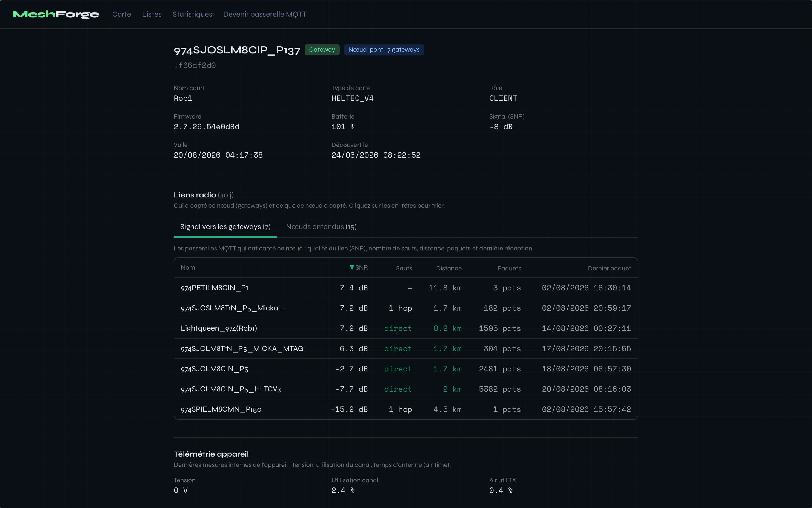Click distance cell 4.5 km
Viewport: 812px width, 508px height.
click(447, 409)
